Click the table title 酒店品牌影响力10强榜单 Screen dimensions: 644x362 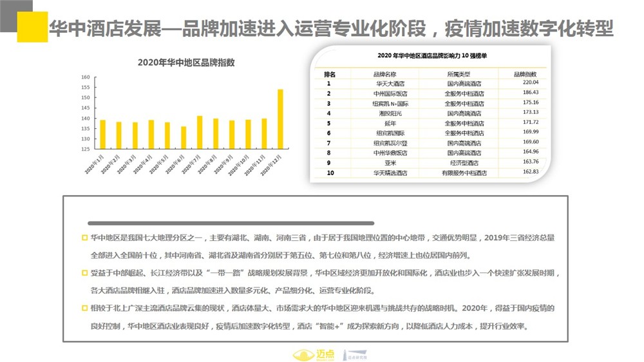[x=431, y=56]
